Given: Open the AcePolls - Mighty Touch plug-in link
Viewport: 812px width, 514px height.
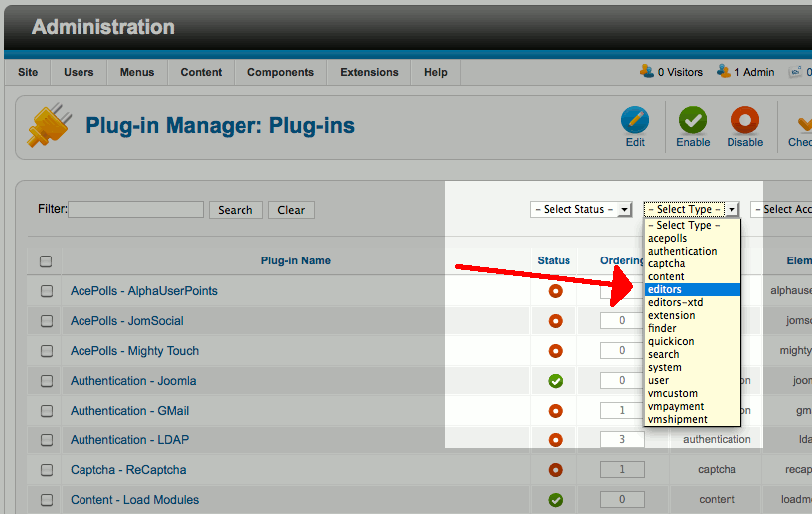Looking at the screenshot, I should 134,351.
